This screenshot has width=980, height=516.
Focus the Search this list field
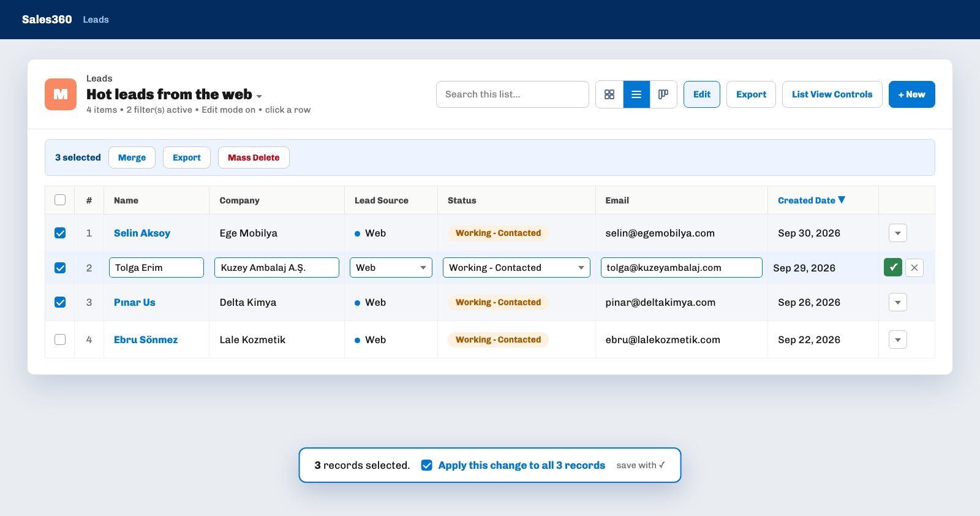(x=513, y=94)
